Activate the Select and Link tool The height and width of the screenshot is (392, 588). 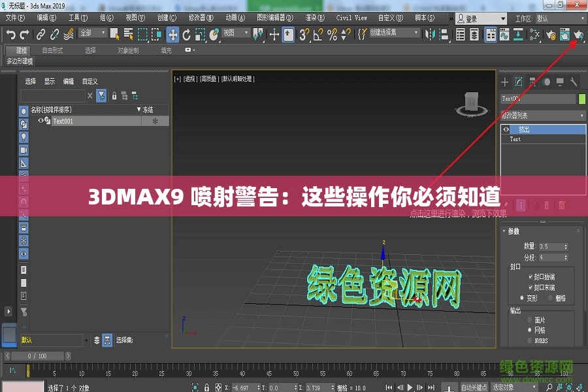tap(41, 35)
